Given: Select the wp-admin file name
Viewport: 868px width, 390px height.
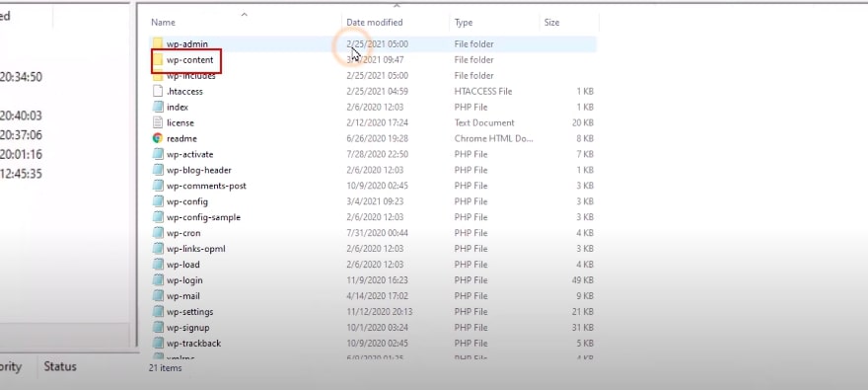Looking at the screenshot, I should tap(187, 43).
